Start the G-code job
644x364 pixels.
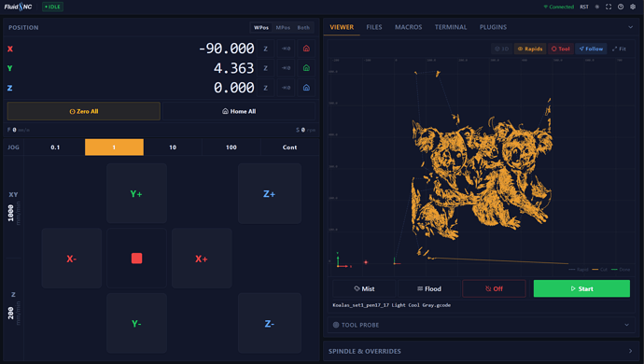pyautogui.click(x=581, y=288)
